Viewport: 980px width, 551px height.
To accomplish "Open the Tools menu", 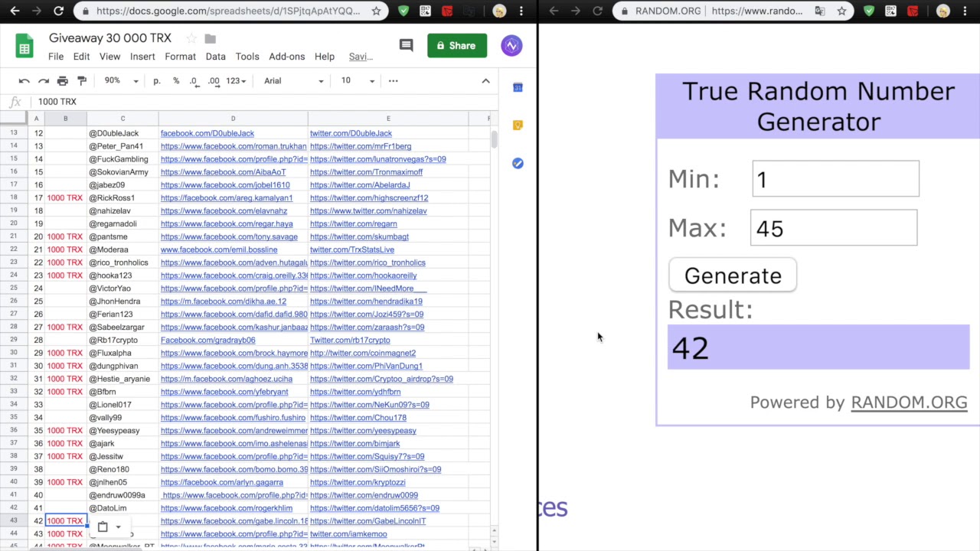I will (x=247, y=57).
